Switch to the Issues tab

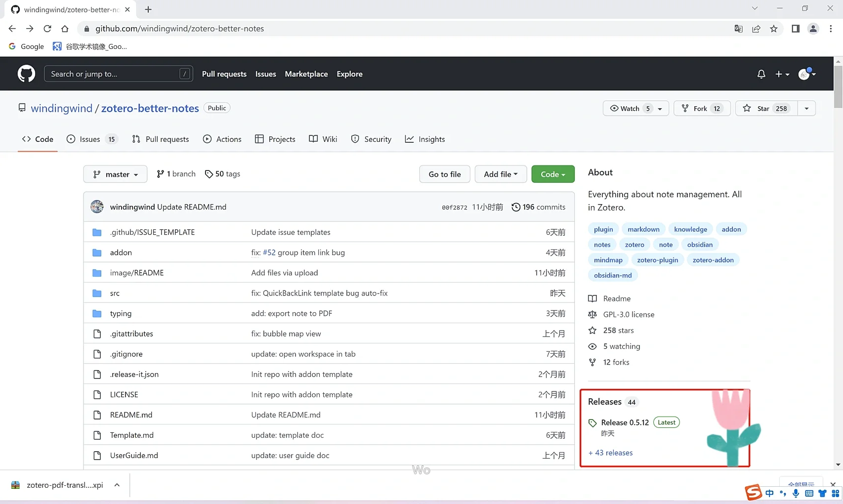92,139
